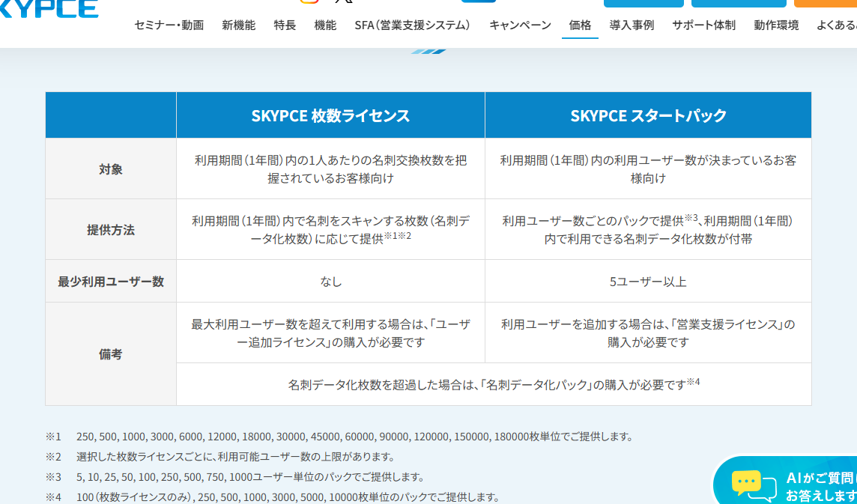The height and width of the screenshot is (504, 857).
Task: Click the 5ユーザー以上 cell
Action: click(648, 282)
